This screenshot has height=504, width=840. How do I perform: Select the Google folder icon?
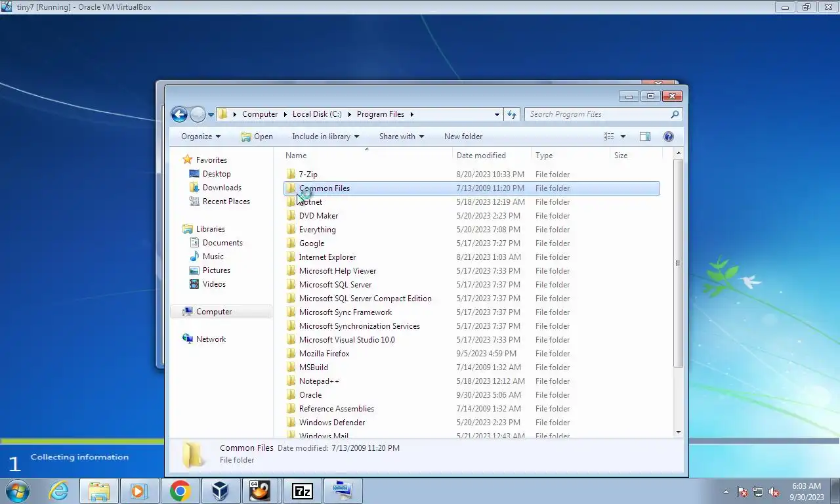(291, 243)
